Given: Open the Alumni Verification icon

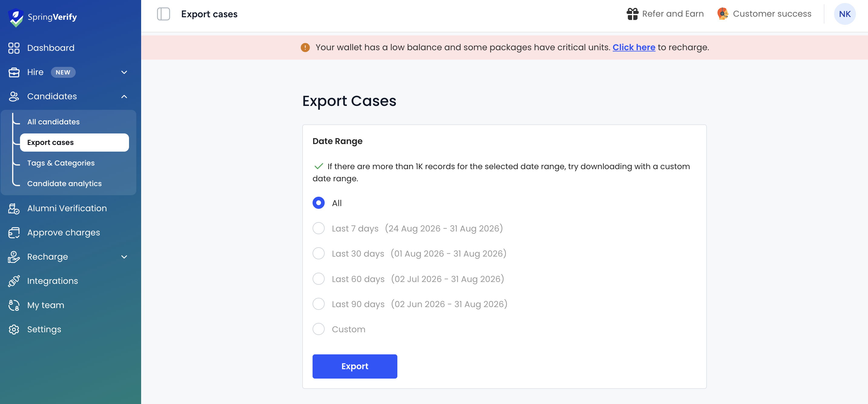Looking at the screenshot, I should click(x=14, y=209).
